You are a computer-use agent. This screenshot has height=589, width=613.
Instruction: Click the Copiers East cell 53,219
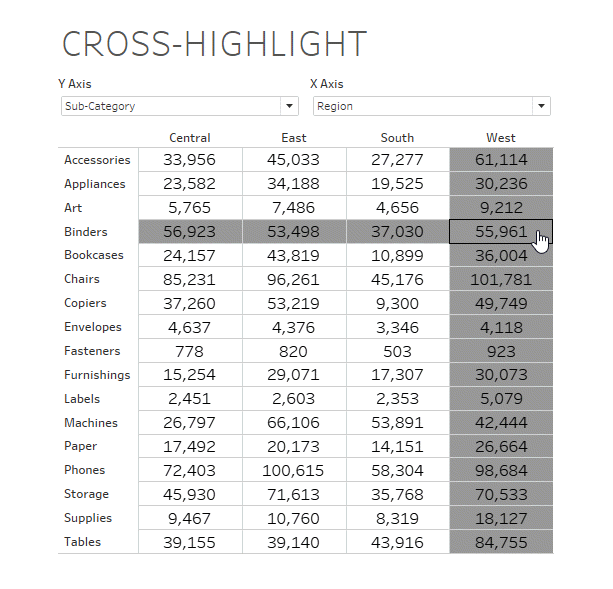click(x=294, y=303)
